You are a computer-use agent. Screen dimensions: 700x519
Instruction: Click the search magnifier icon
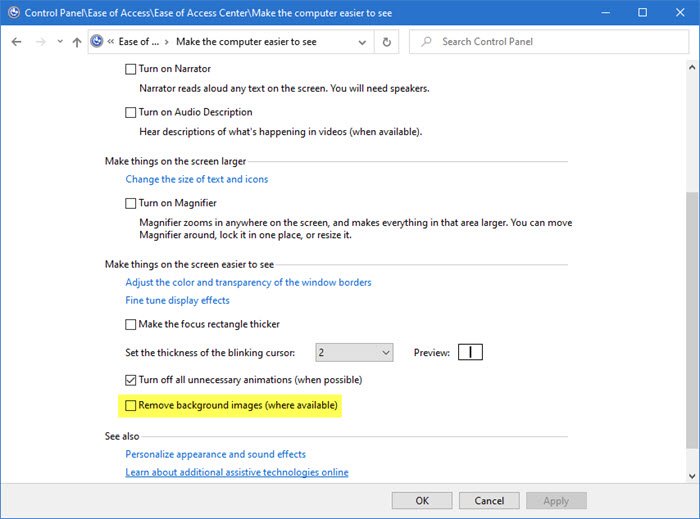pos(425,42)
